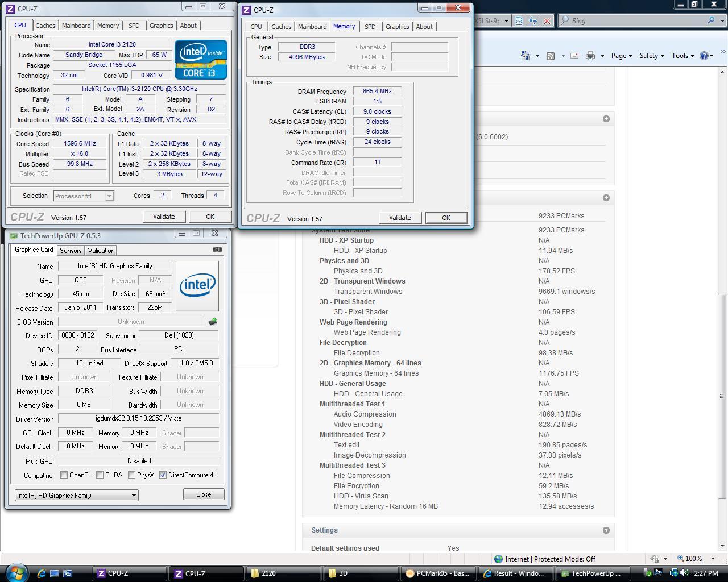
Task: Open the Page menu dropdown
Action: click(x=622, y=56)
